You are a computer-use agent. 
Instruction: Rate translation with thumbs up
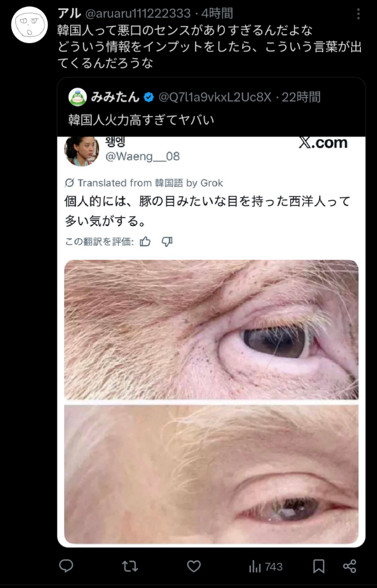point(145,242)
